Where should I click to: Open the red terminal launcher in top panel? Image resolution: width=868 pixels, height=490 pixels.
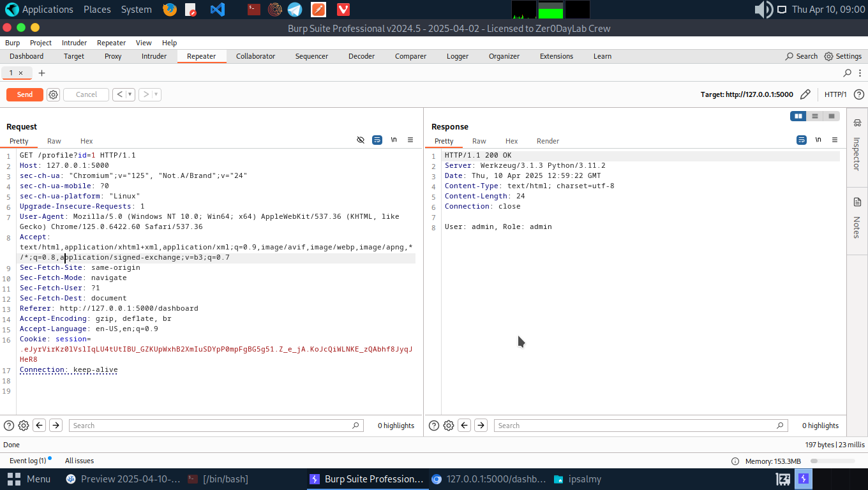(254, 10)
